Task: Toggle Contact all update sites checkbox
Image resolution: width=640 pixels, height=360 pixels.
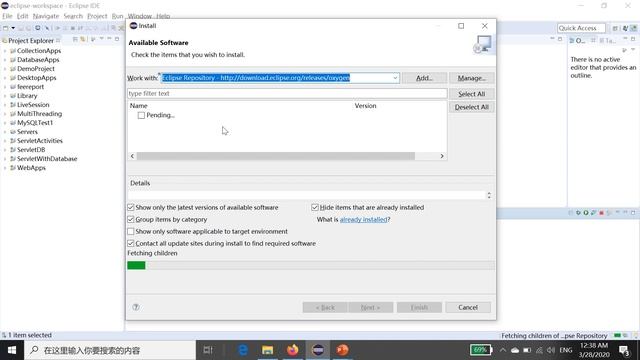Action: tap(131, 243)
